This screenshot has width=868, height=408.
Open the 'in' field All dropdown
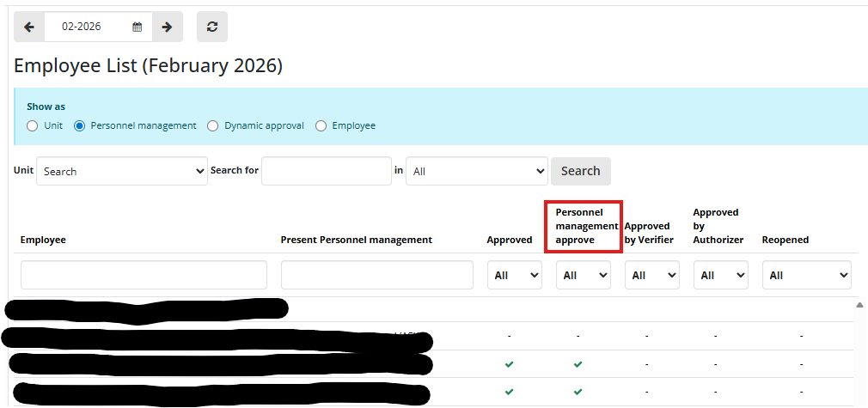(476, 171)
